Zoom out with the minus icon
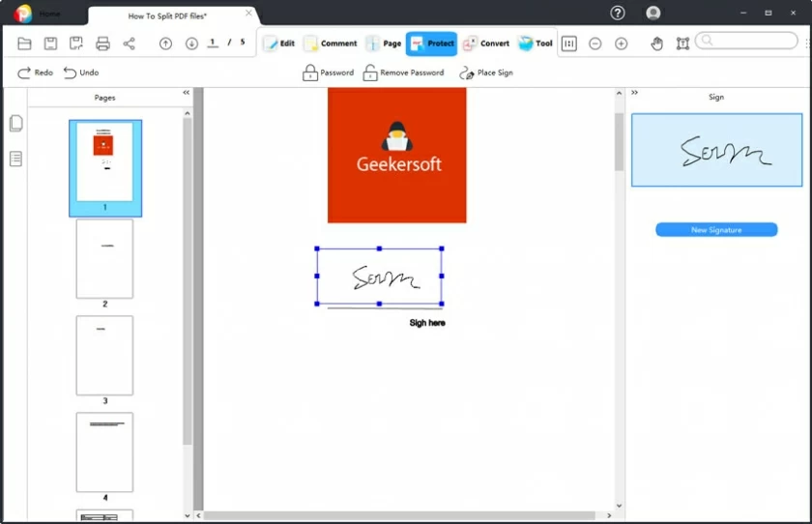The height and width of the screenshot is (524, 812). click(x=595, y=44)
